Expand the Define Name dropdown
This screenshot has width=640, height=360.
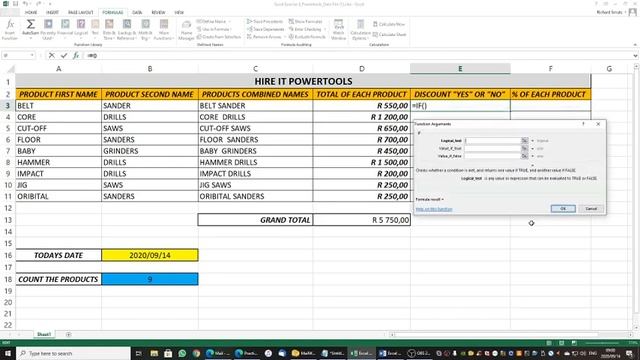[229, 21]
